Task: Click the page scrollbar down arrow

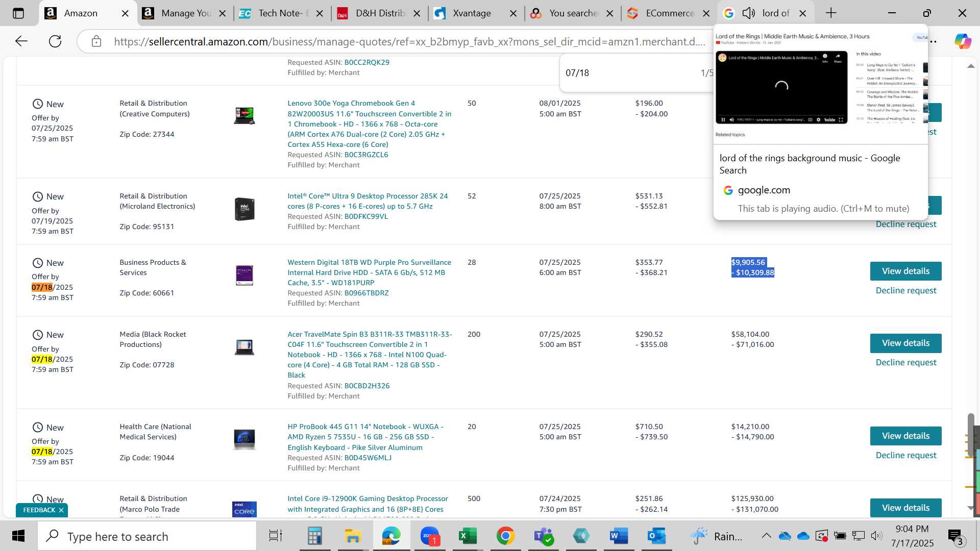Action: [x=970, y=508]
